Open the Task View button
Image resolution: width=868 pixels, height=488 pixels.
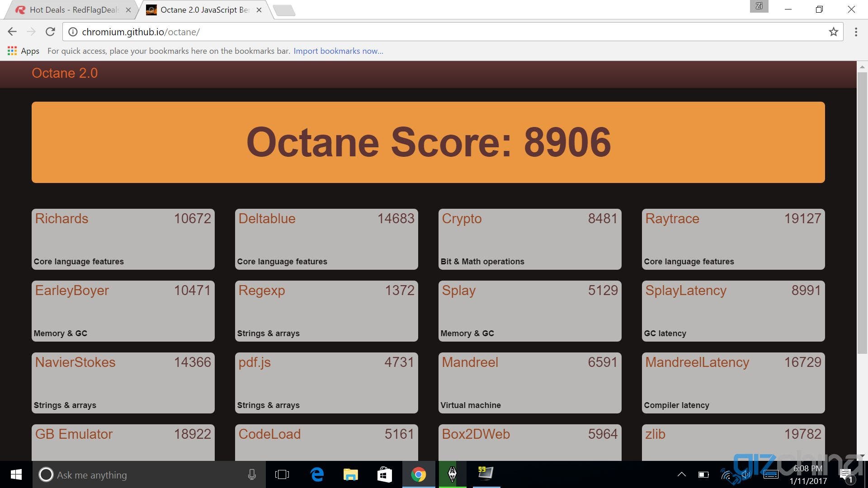pos(282,474)
